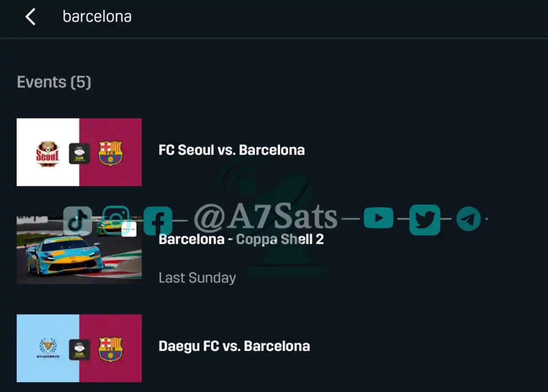Click the FC Seoul crest logo

(x=48, y=154)
